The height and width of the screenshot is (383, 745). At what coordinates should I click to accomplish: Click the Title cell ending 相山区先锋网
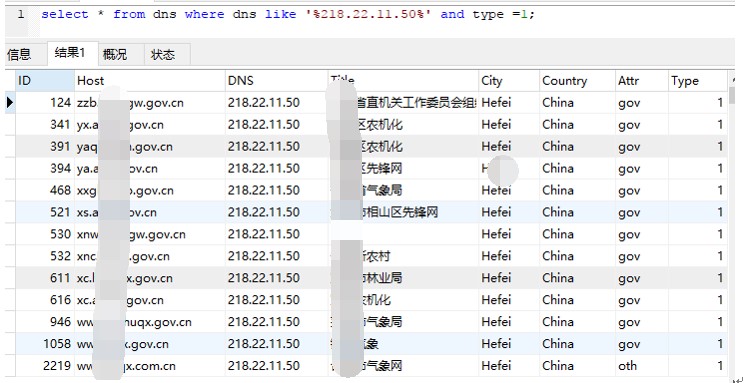point(403,212)
